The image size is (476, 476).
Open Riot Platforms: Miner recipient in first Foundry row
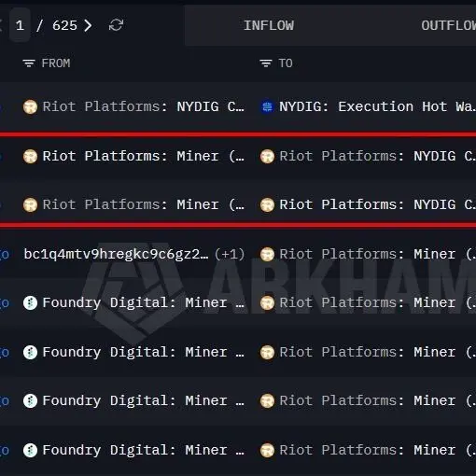(x=377, y=302)
